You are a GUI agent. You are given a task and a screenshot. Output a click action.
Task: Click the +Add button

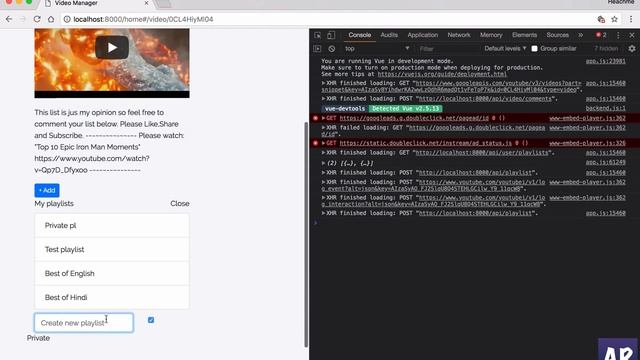click(x=47, y=190)
